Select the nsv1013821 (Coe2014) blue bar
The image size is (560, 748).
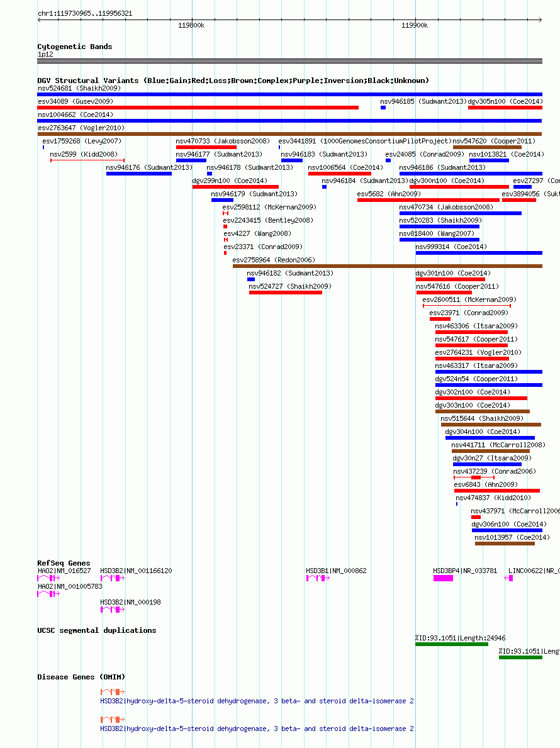490,160
